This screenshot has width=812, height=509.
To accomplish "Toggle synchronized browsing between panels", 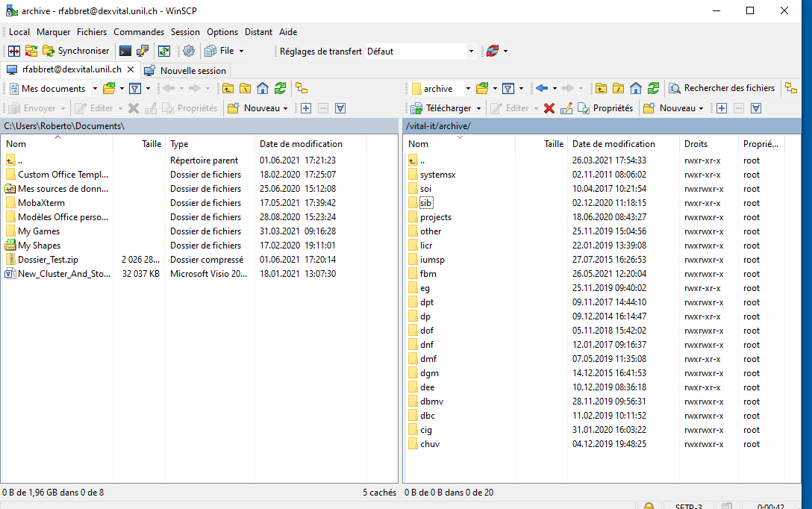I will [163, 51].
